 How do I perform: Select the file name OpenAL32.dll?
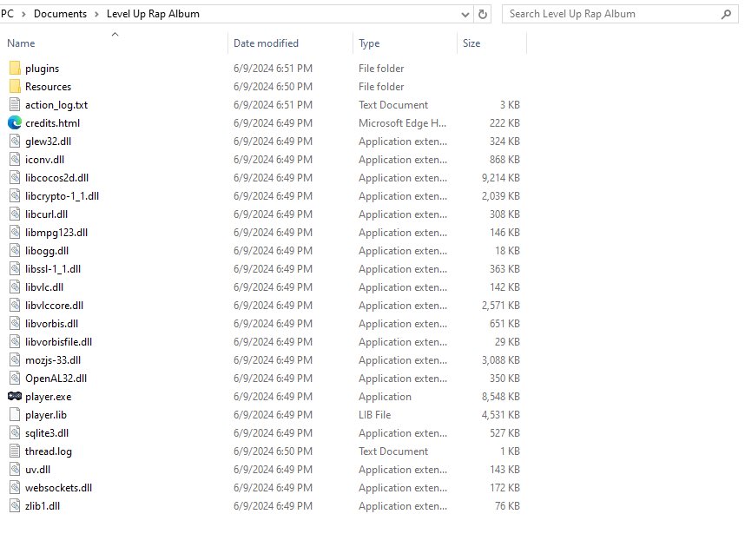coord(56,379)
